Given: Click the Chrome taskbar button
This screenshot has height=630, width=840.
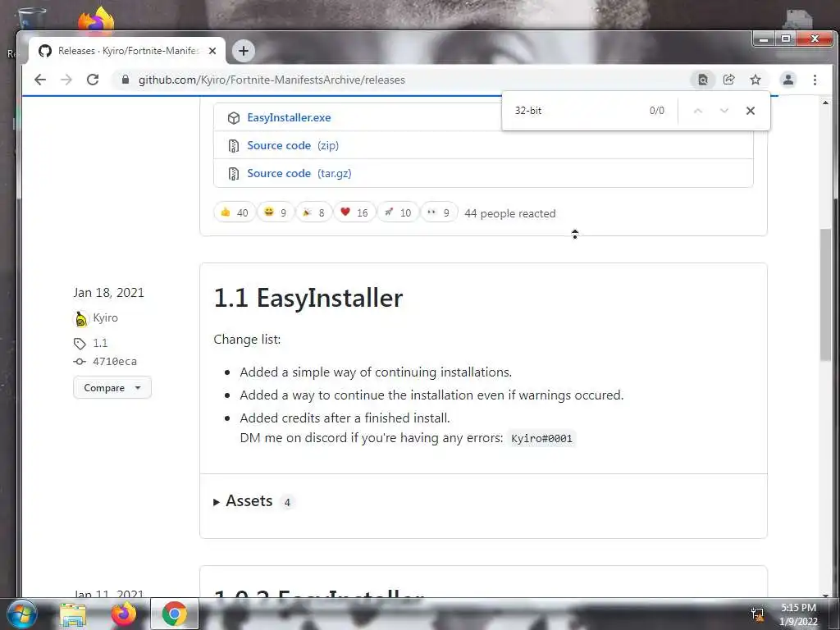Looking at the screenshot, I should pos(174,614).
